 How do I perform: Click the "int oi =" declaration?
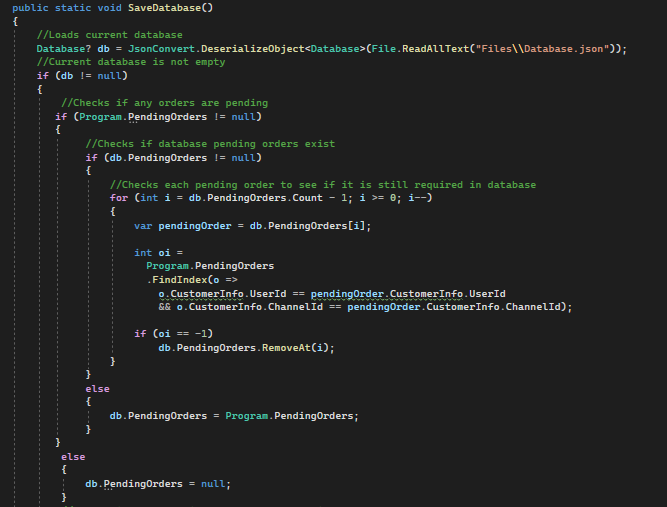tap(158, 253)
